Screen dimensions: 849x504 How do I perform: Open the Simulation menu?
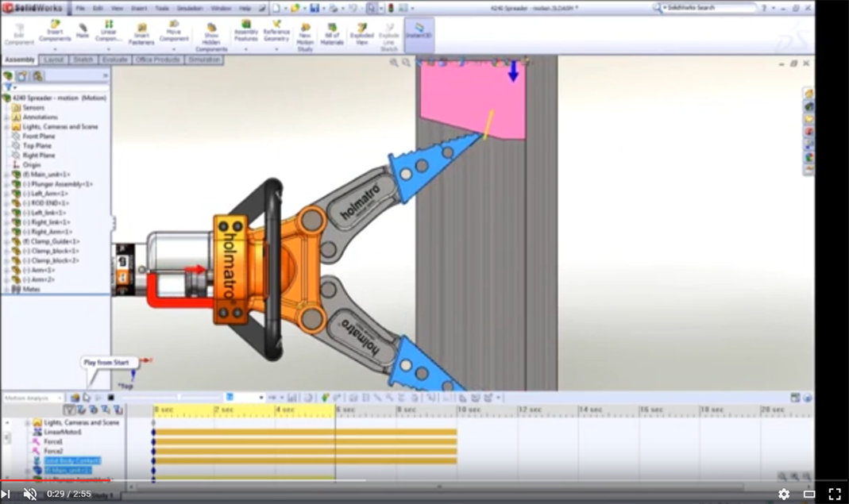coord(190,8)
